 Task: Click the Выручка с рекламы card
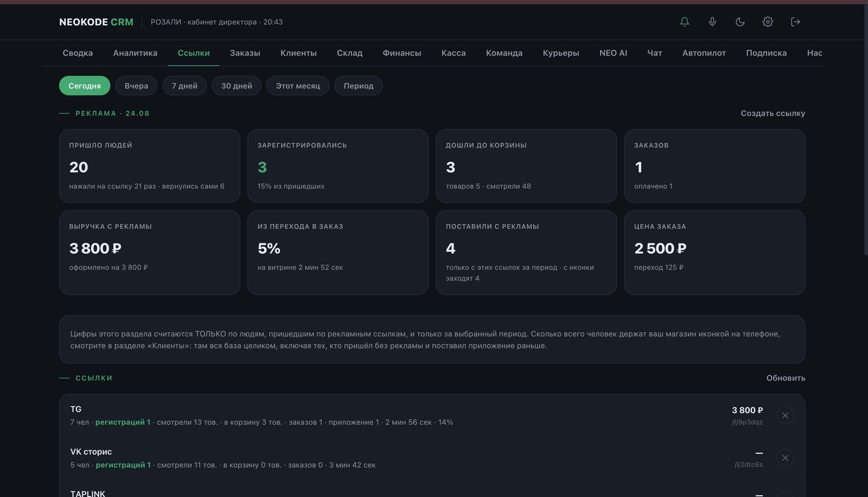click(x=150, y=253)
